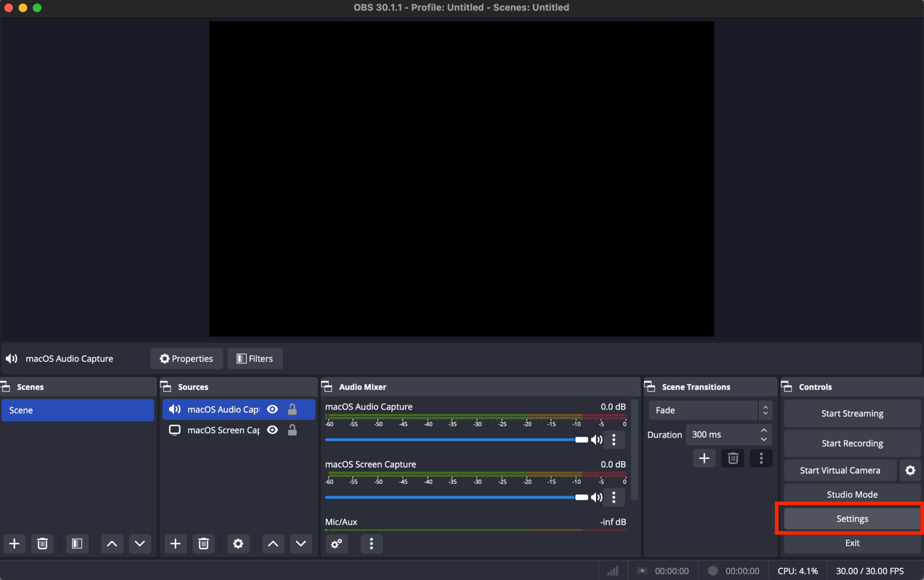
Task: Click the recording status circle icon
Action: 713,571
